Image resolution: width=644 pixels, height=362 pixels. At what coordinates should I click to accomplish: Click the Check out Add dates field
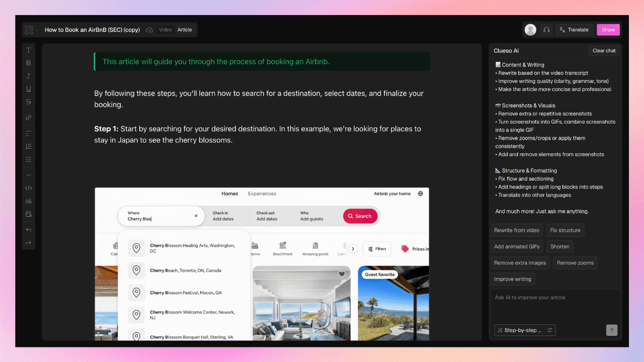pos(267,216)
